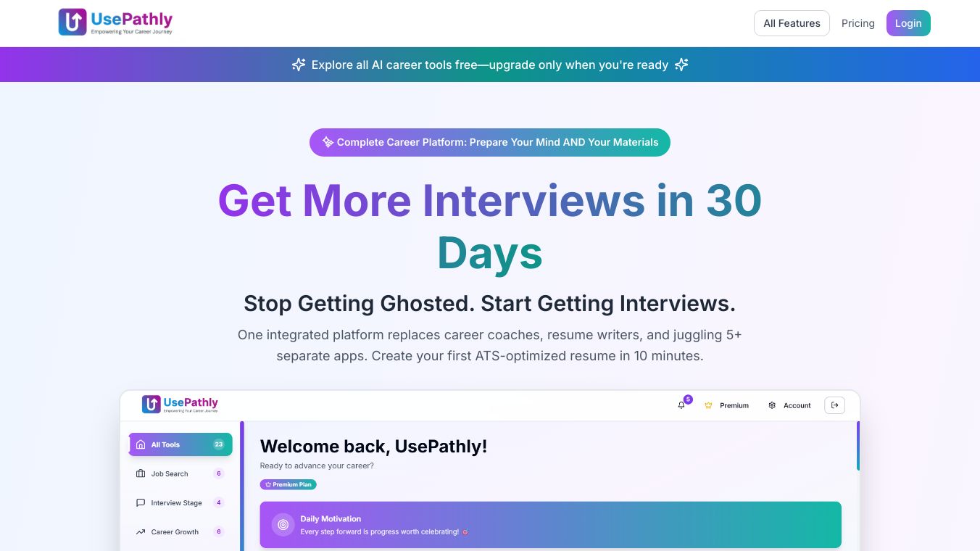
Task: Click the UsePathly logo inside the dashboard preview
Action: 180,405
